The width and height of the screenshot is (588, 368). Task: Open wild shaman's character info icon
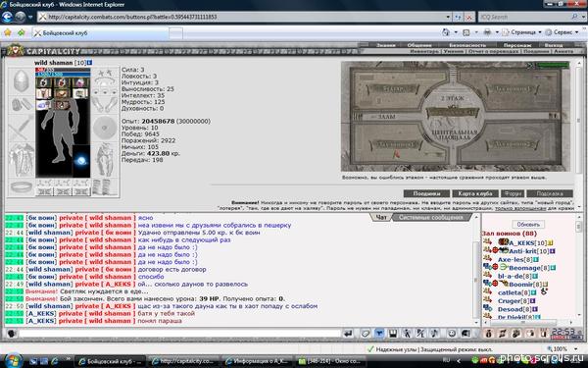pos(89,63)
